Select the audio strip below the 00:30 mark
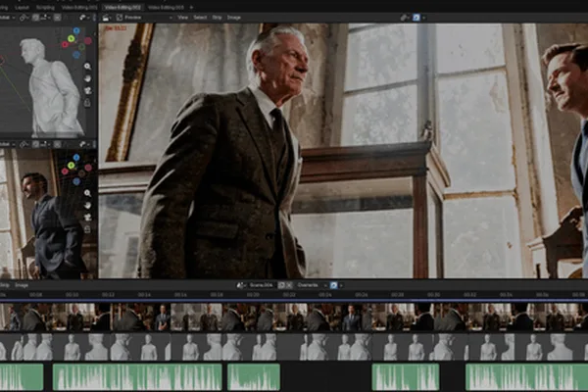 (406, 377)
